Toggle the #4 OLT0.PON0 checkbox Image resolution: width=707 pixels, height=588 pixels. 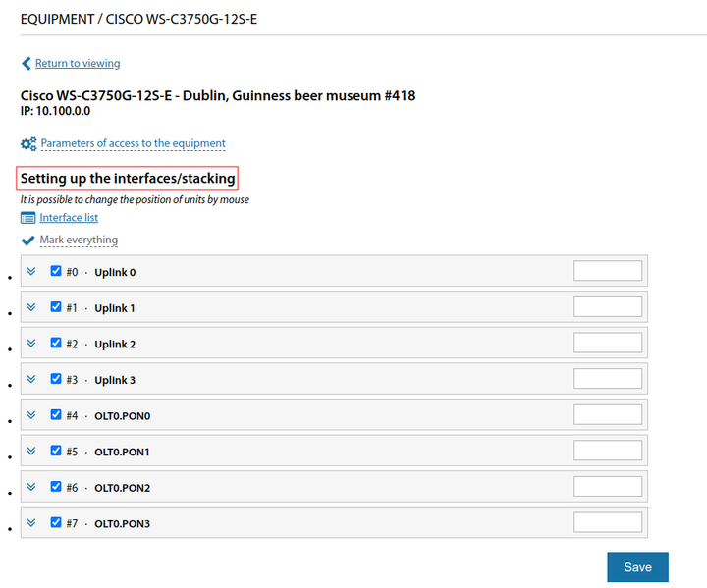pos(56,415)
